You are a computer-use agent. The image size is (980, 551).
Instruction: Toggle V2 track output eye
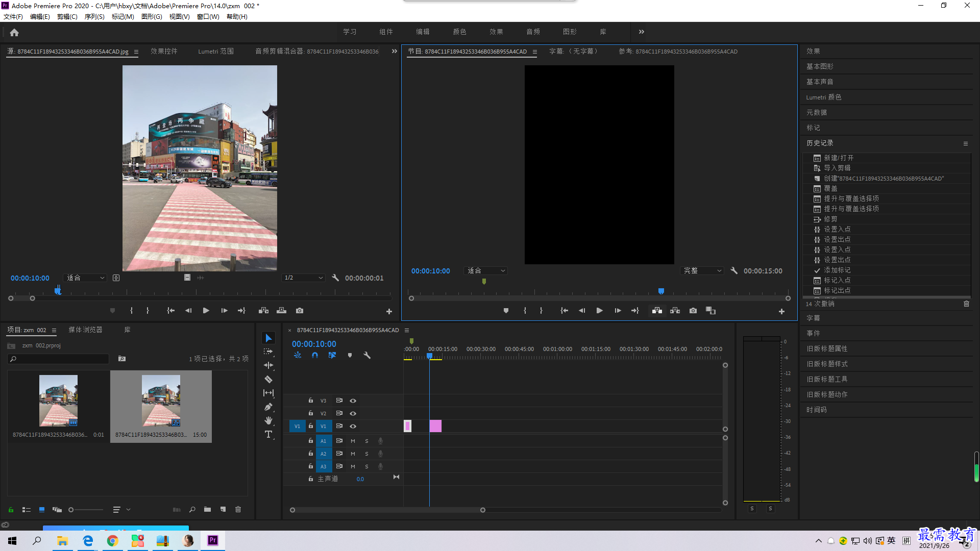pyautogui.click(x=353, y=413)
